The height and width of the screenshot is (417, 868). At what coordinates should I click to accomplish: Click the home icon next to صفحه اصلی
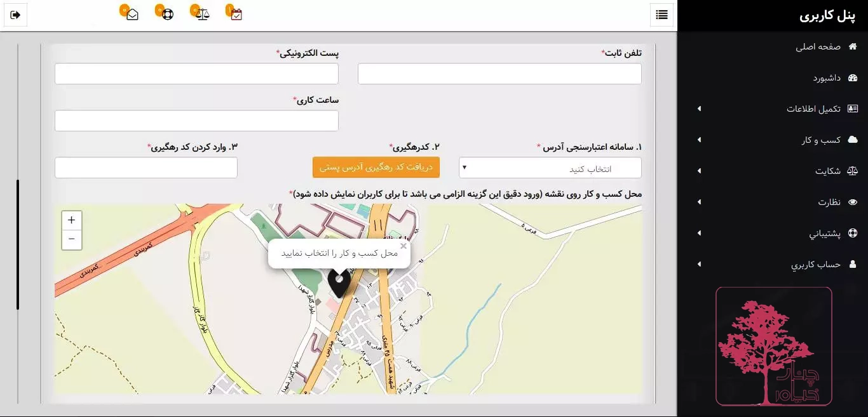853,47
